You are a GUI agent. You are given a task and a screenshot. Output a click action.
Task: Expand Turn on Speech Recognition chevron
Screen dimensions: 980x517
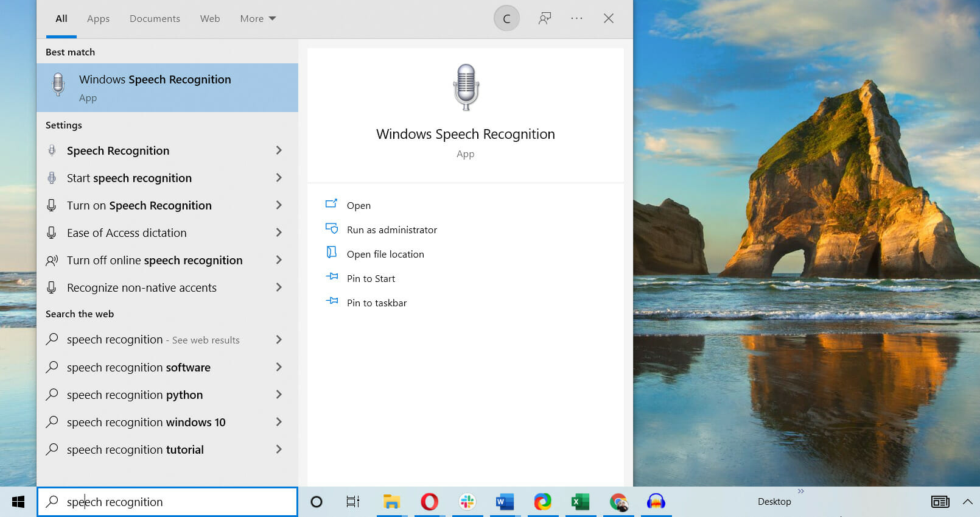click(x=279, y=205)
